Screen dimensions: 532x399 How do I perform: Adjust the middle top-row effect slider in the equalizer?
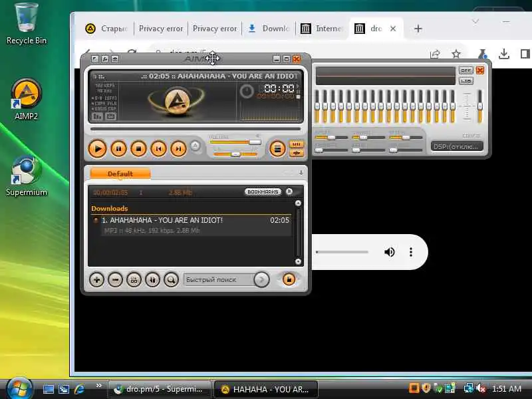point(368,138)
